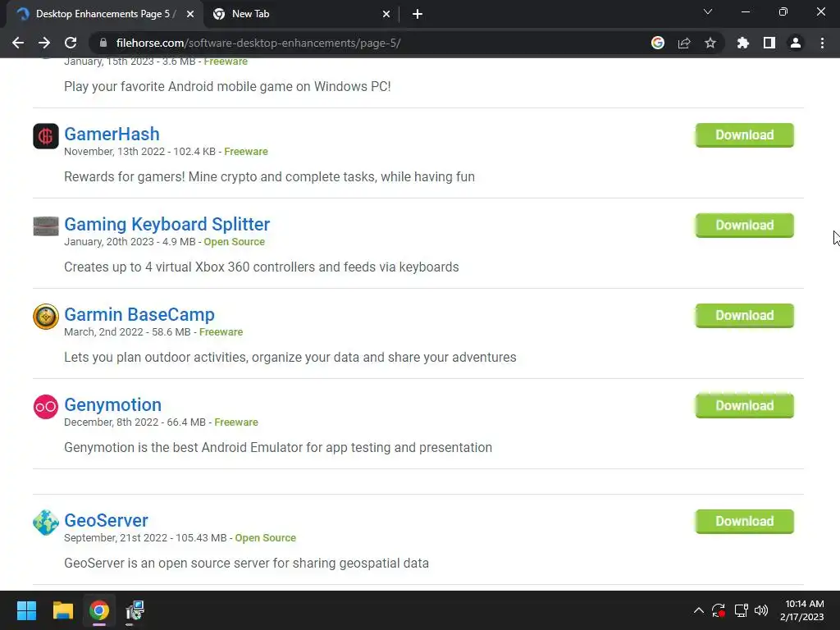Go back to the previous page
840x630 pixels.
[18, 43]
